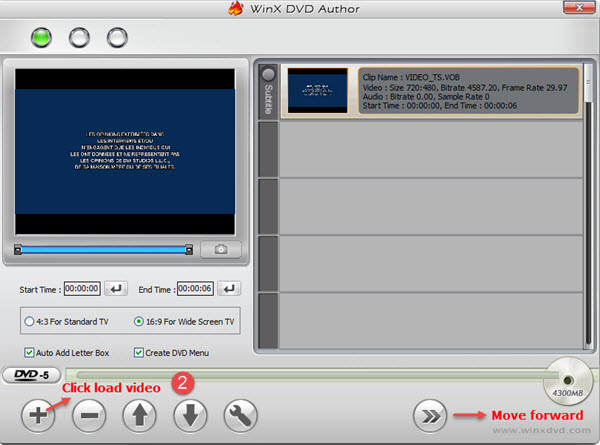Click the disc capacity 4300MB icon
The height and width of the screenshot is (445, 600).
point(568,381)
